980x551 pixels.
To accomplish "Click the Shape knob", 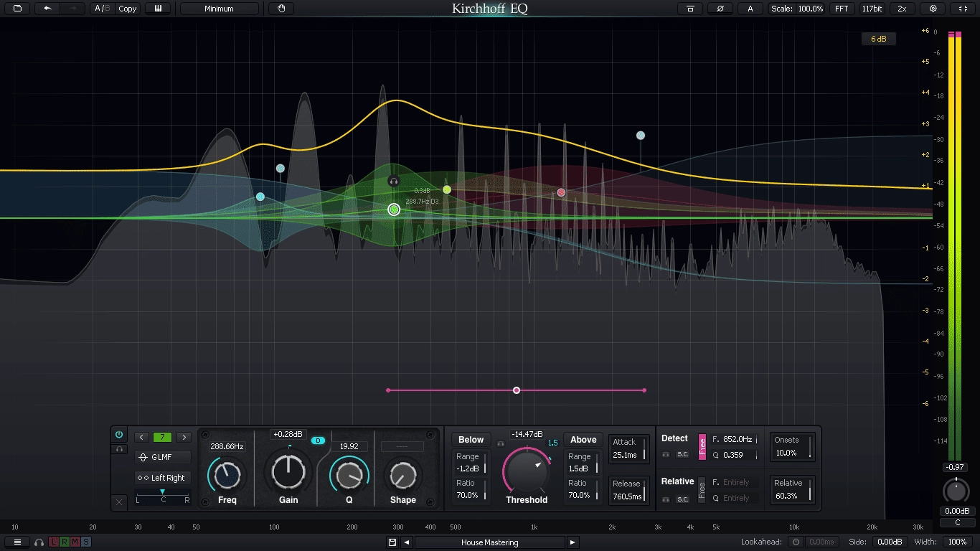I will [x=402, y=474].
